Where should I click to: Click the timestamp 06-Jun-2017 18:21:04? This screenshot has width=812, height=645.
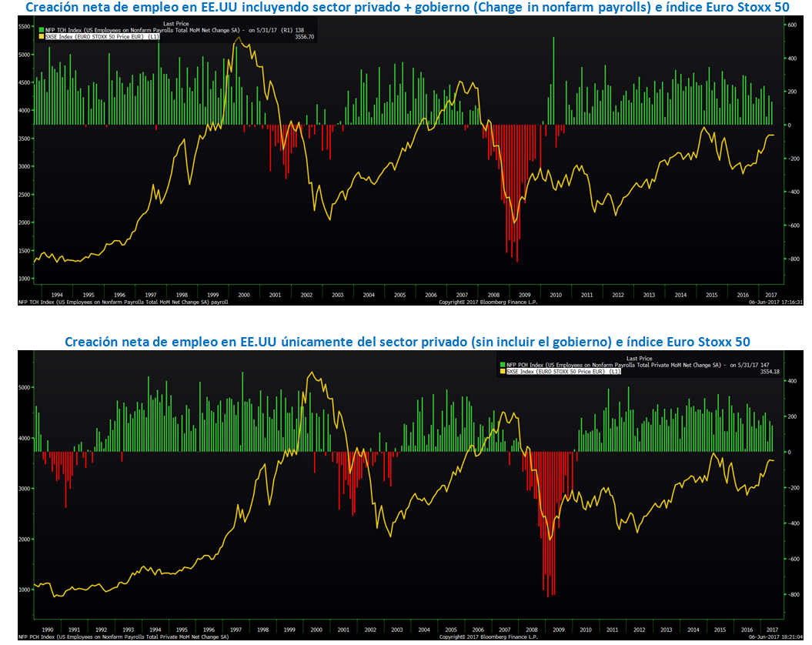[x=776, y=637]
